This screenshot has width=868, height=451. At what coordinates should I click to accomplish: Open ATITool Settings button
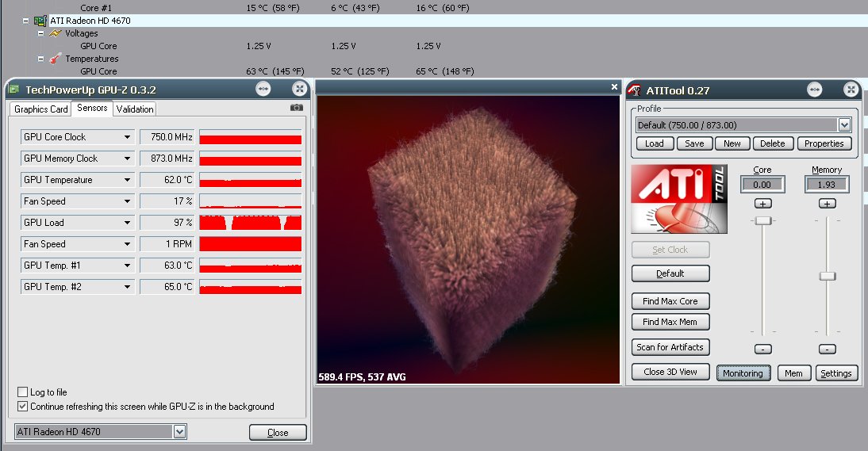(836, 373)
